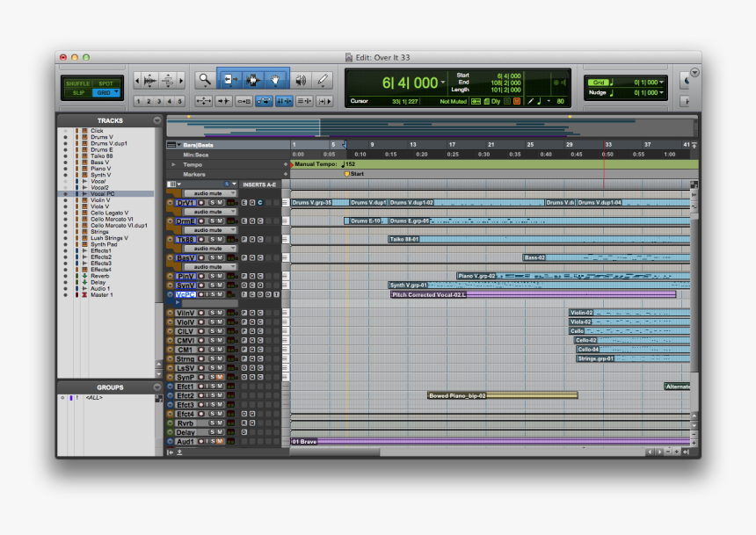
Task: Toggle Link Timeline and Edit Selection
Action: point(284,101)
